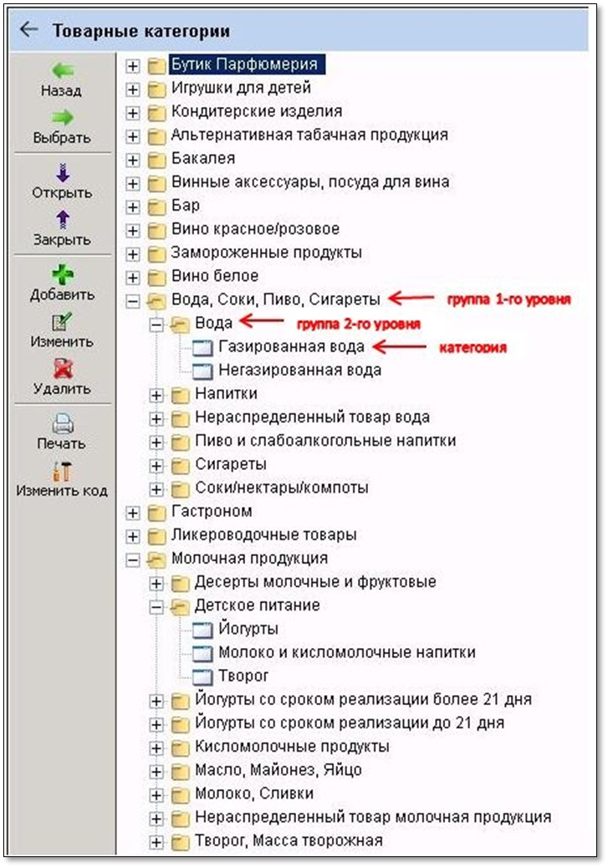The width and height of the screenshot is (608, 868).
Task: Collapse the Вода, Соки, Пиво, Сигареты group
Action: pos(133,299)
